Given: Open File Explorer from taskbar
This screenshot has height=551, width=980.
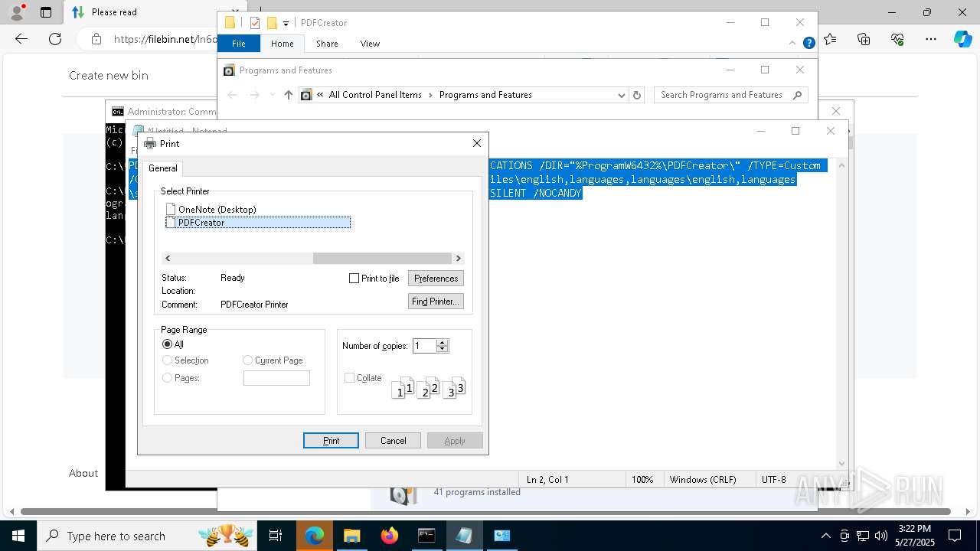Looking at the screenshot, I should point(351,536).
